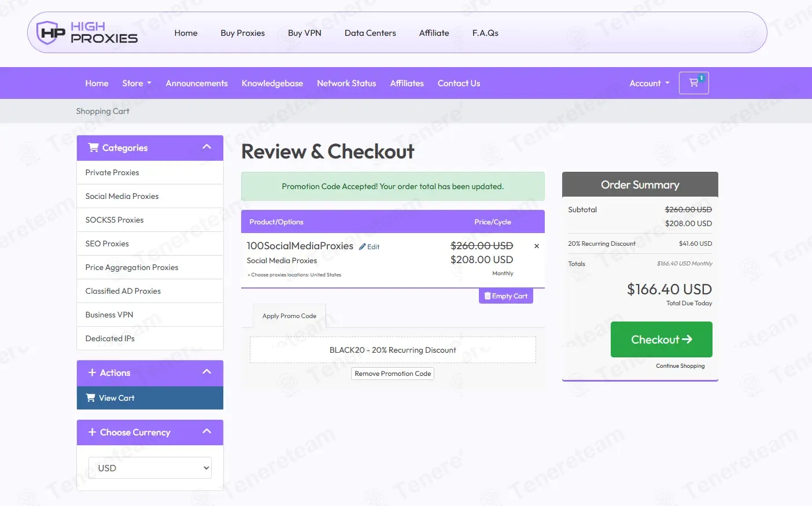This screenshot has height=506, width=812.
Task: Collapse the Categories panel chevron
Action: (x=206, y=147)
